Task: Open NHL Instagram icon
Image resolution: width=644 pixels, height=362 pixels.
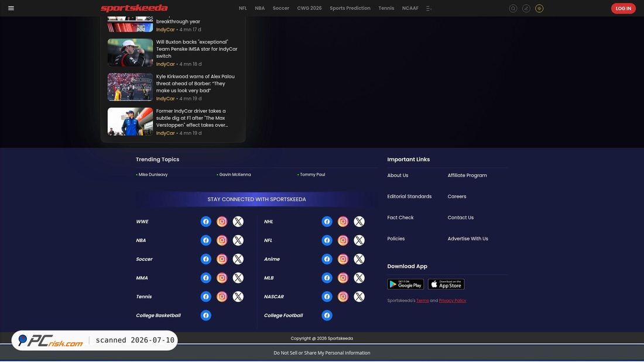Action: point(343,222)
